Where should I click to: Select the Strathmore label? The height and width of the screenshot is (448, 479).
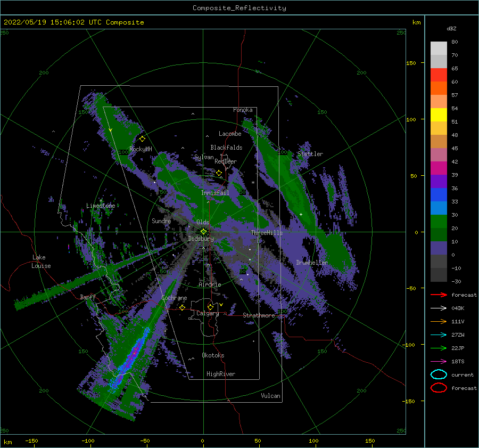point(259,315)
